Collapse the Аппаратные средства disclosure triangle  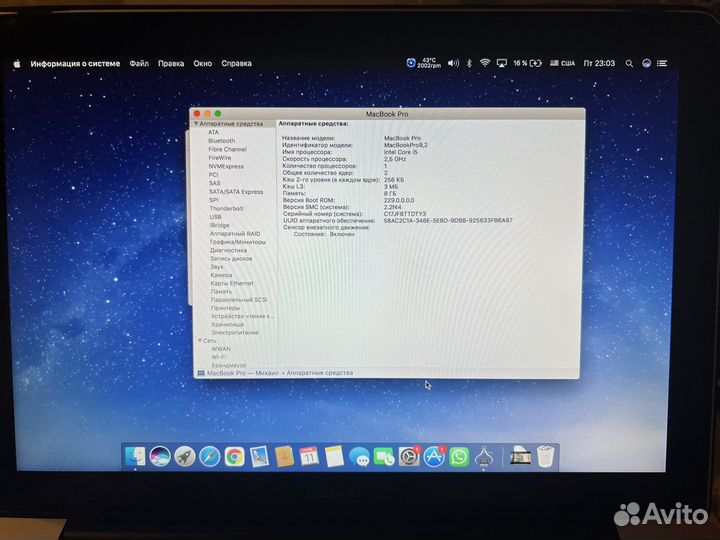pos(196,124)
